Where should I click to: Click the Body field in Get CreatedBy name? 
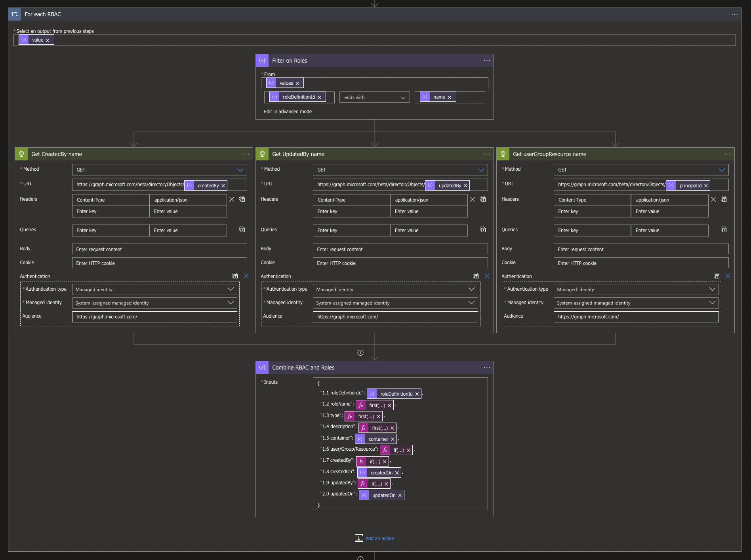[x=159, y=249]
